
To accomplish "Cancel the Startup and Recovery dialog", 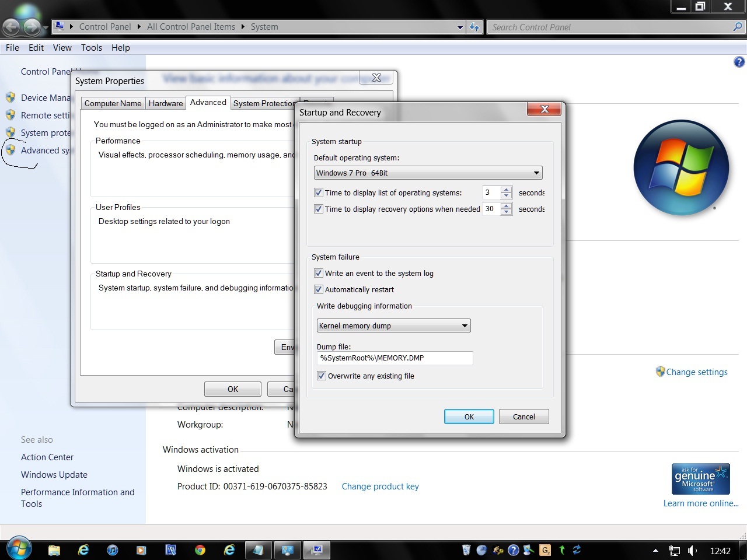I will point(524,416).
